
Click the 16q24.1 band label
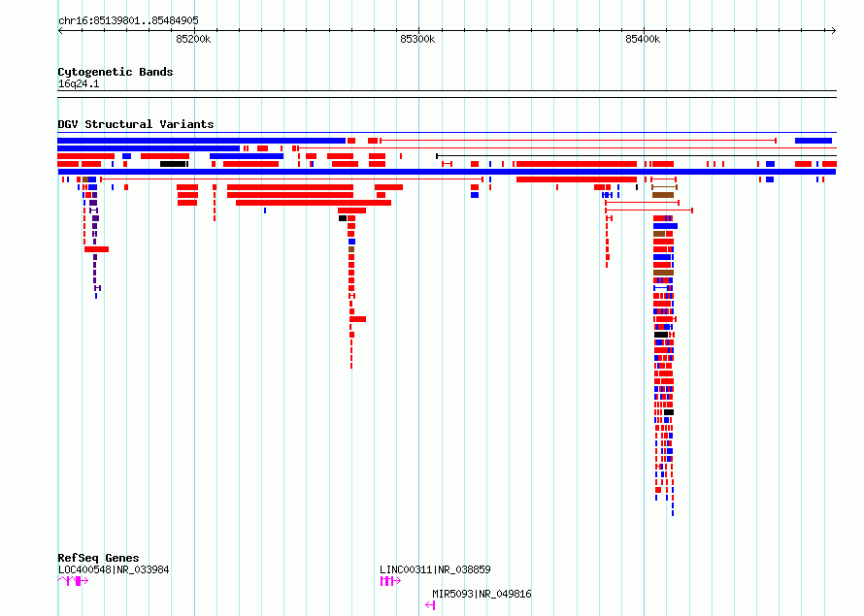(x=79, y=83)
